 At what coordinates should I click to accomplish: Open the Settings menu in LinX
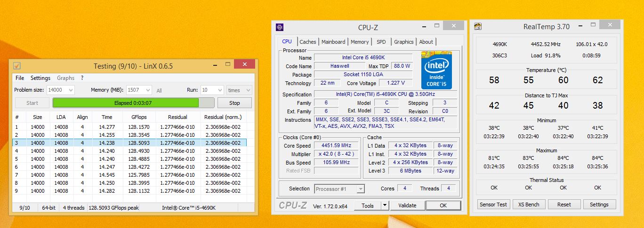point(40,78)
